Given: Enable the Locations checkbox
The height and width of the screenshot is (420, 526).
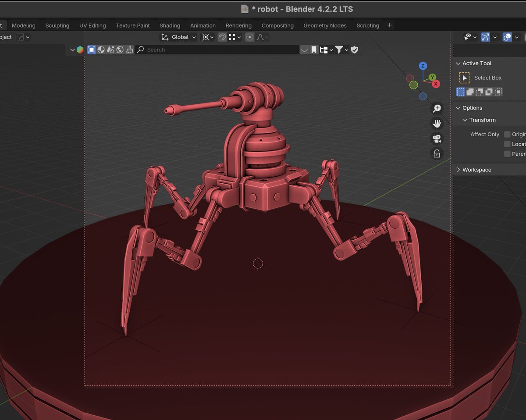Looking at the screenshot, I should pyautogui.click(x=507, y=144).
